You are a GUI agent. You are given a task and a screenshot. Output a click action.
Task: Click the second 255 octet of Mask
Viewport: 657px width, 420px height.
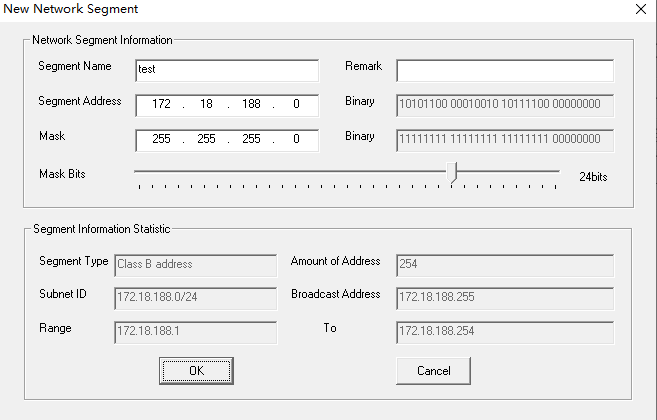pos(206,139)
